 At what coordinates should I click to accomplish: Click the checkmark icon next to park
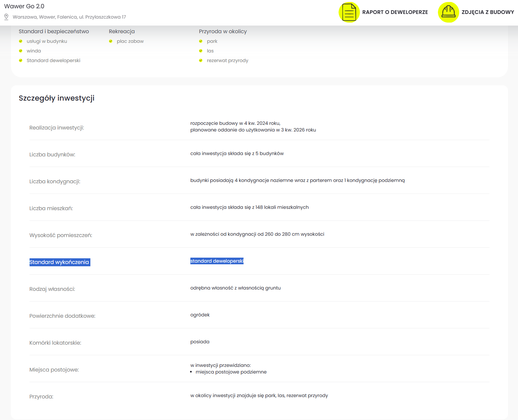pos(201,41)
